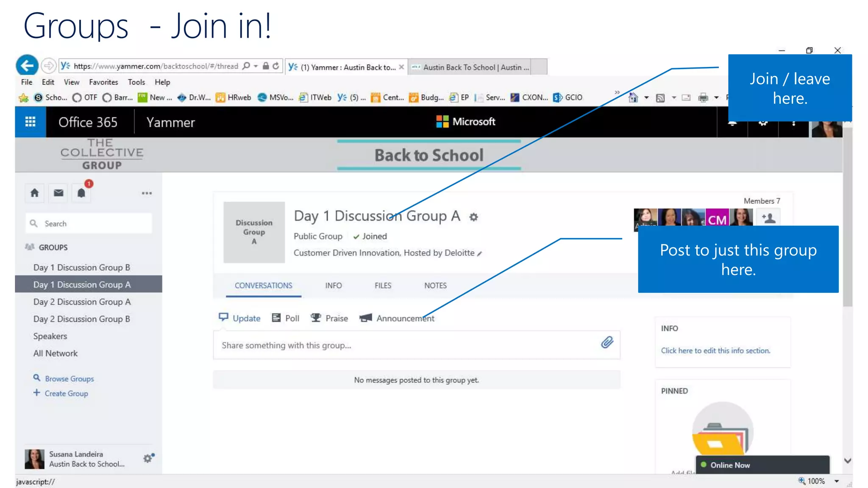
Task: Attach a file using the paperclip icon
Action: pos(607,343)
